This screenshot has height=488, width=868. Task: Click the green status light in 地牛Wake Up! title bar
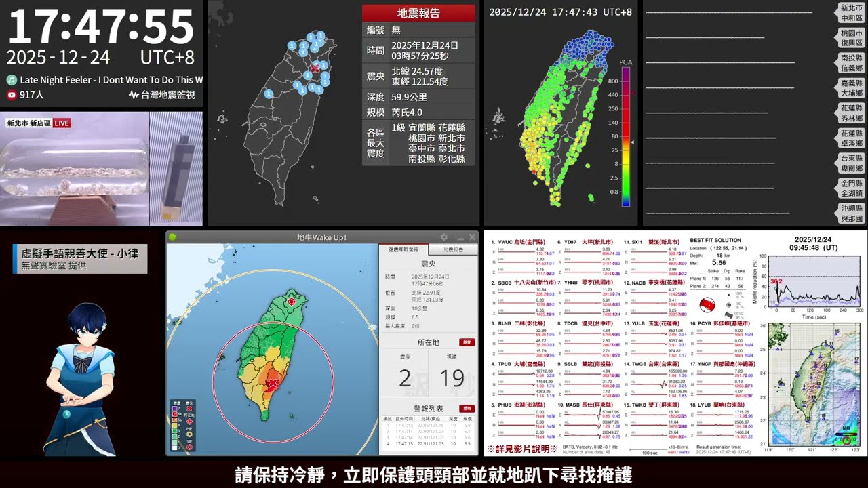(172, 237)
